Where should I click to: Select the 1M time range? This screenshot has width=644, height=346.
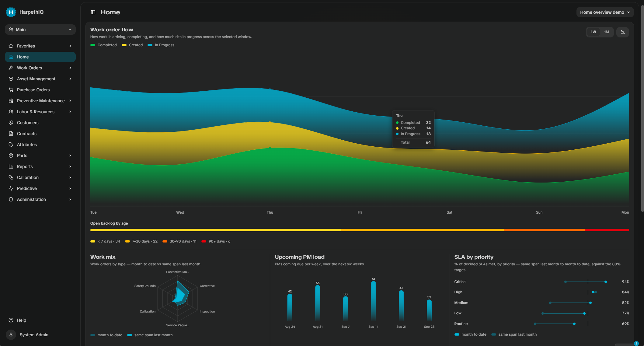click(x=606, y=32)
